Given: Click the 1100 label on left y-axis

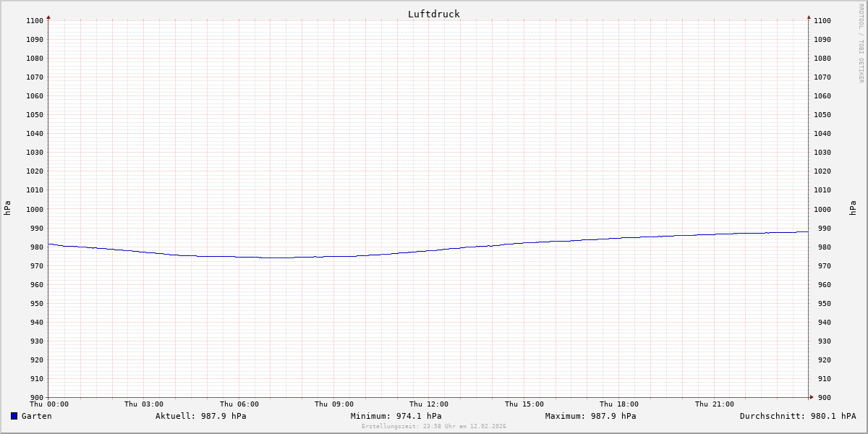Looking at the screenshot, I should tap(35, 20).
